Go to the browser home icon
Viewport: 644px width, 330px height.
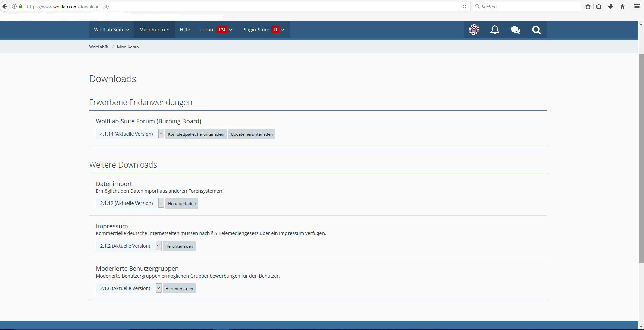pos(623,6)
